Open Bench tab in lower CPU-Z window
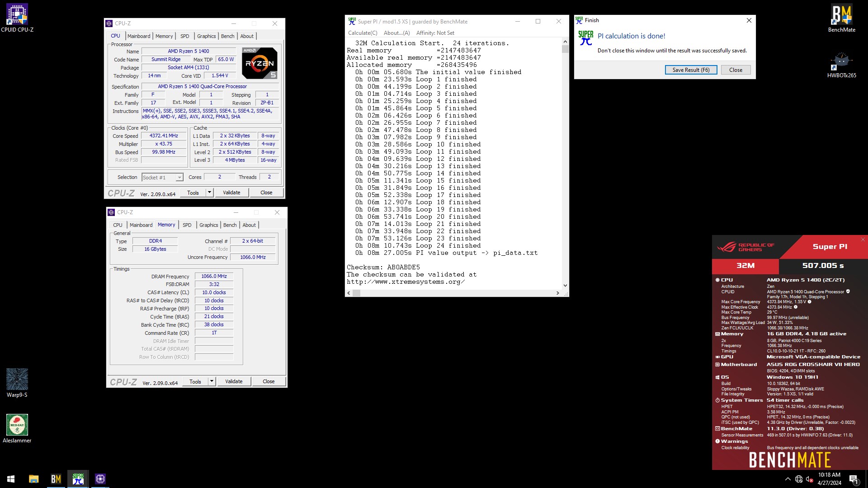The image size is (868, 488). (x=230, y=225)
